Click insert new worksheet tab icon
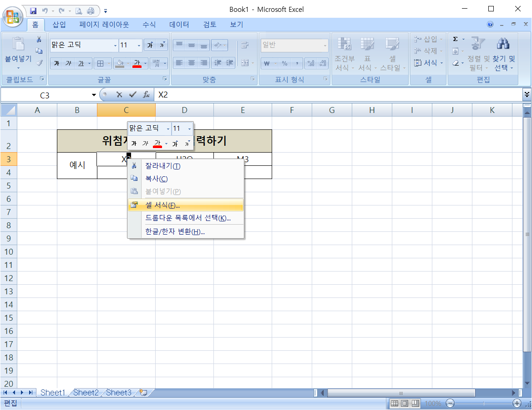Image resolution: width=532 pixels, height=410 pixels. click(x=143, y=393)
